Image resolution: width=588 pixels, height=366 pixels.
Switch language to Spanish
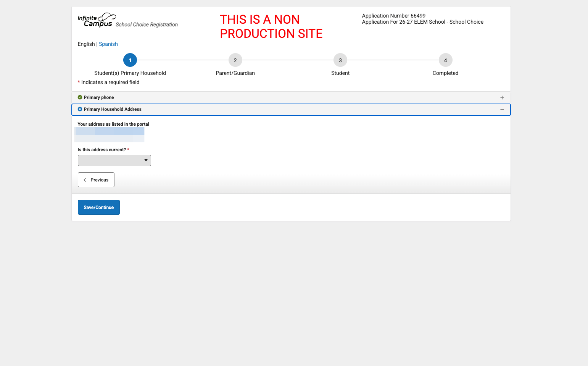click(x=108, y=44)
